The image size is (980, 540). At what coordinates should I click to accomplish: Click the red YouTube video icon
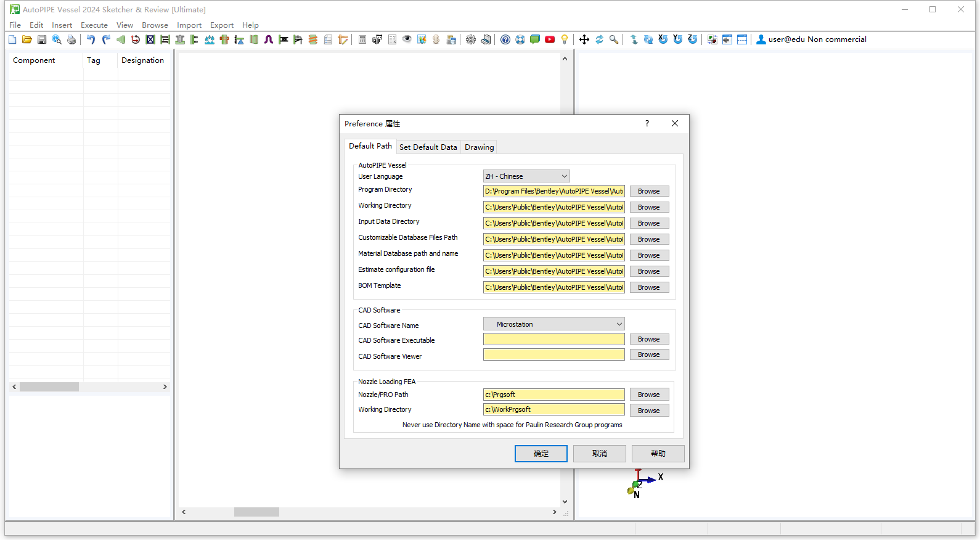click(x=550, y=39)
